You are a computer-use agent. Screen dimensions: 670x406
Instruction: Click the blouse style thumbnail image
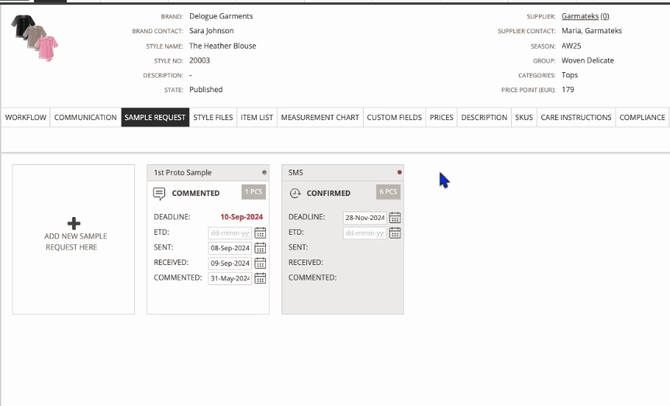click(34, 38)
